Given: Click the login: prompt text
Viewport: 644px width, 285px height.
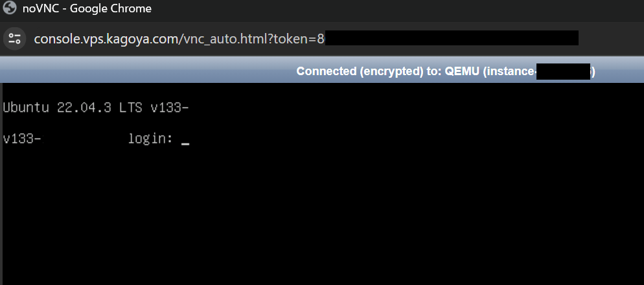Looking at the screenshot, I should pos(150,138).
